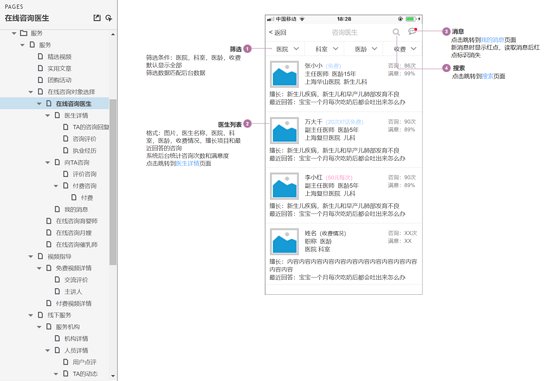Click the purple annotation marker 4 near 搜索
The height and width of the screenshot is (381, 550).
click(x=446, y=68)
